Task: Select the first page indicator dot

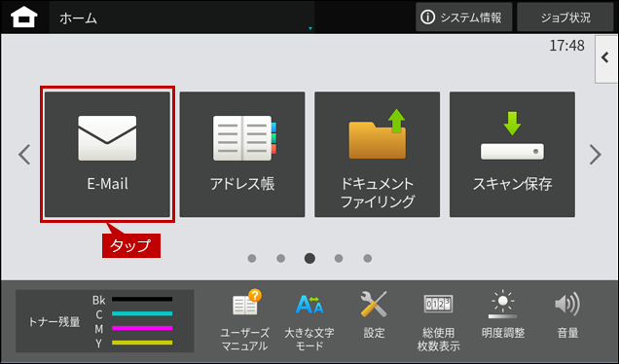Action: click(x=252, y=258)
